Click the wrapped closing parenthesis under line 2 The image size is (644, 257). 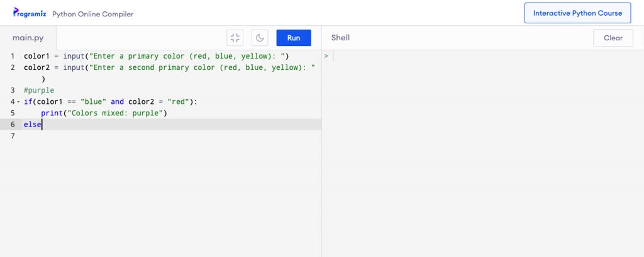point(43,79)
